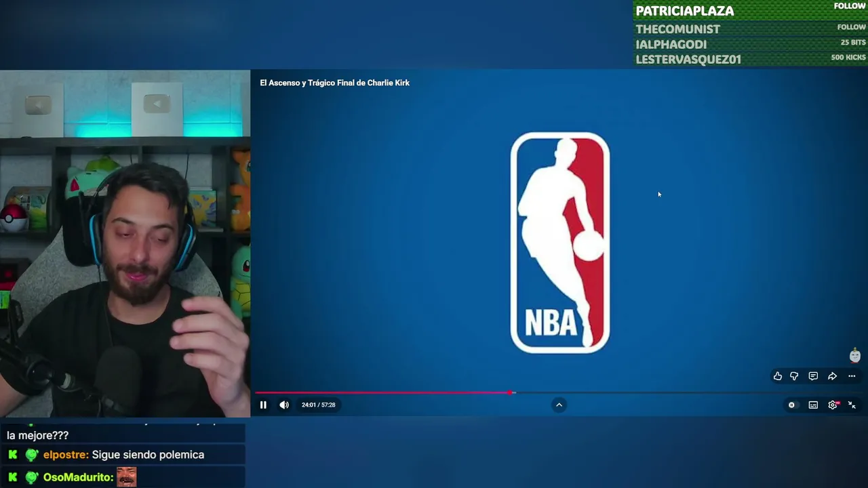The image size is (868, 488).
Task: Click video title 'El Ascenso y Trágico Final de Charlie Kirk'
Action: tap(334, 83)
